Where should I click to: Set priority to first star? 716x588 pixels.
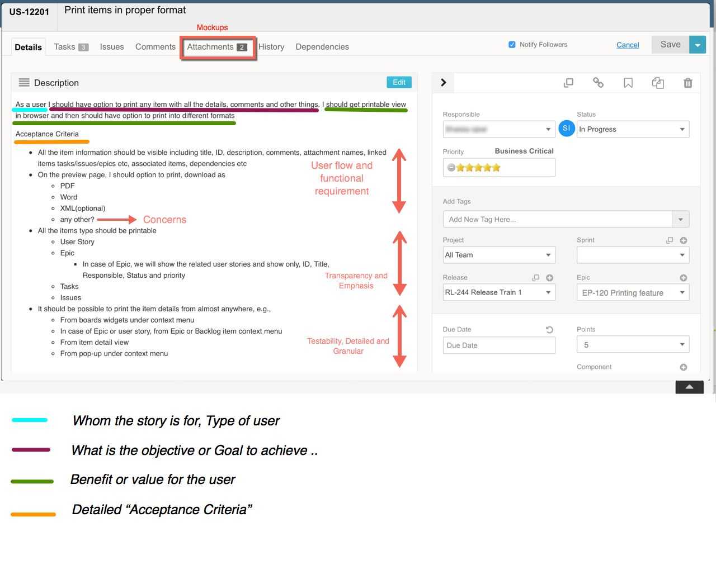point(460,168)
